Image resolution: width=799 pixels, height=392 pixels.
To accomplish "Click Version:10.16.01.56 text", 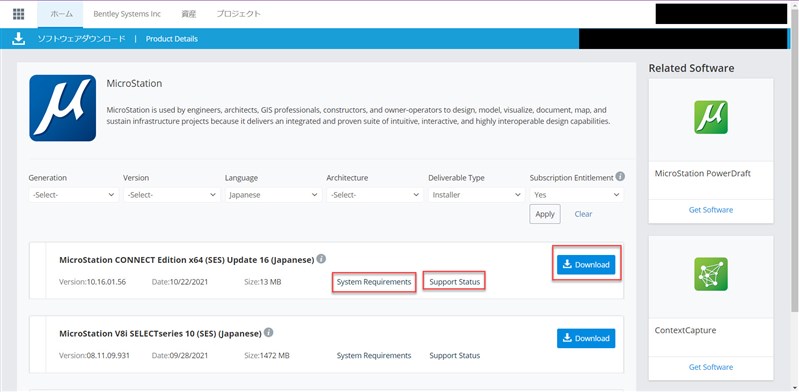I will pos(92,282).
